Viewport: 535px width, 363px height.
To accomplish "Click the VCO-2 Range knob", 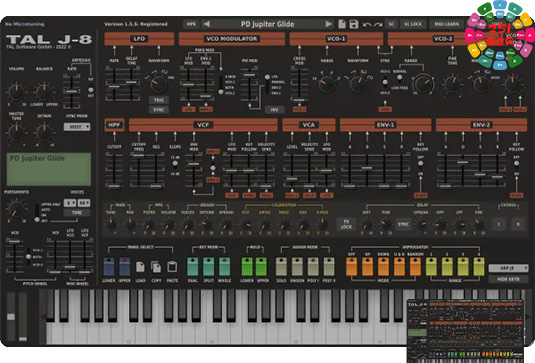I will 423,84.
